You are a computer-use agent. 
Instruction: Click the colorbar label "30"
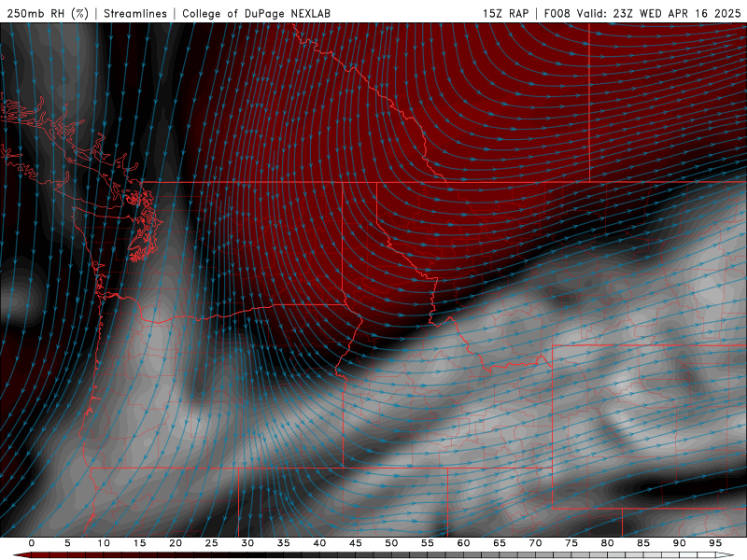[247, 543]
